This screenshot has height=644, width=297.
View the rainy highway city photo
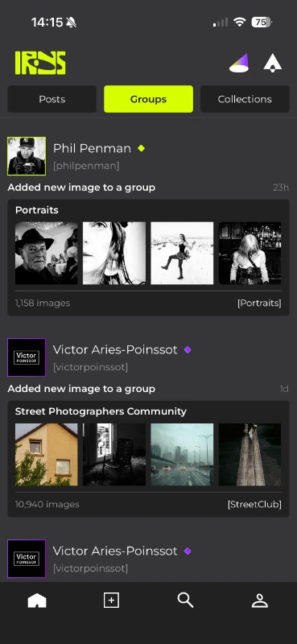click(182, 454)
